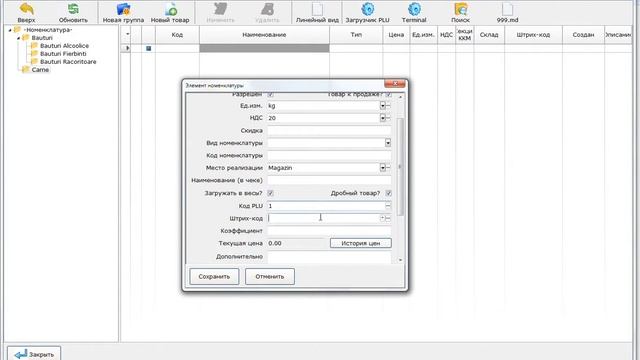Viewport: 640px width, 360px height.
Task: Save item with Сохранить button
Action: click(214, 276)
